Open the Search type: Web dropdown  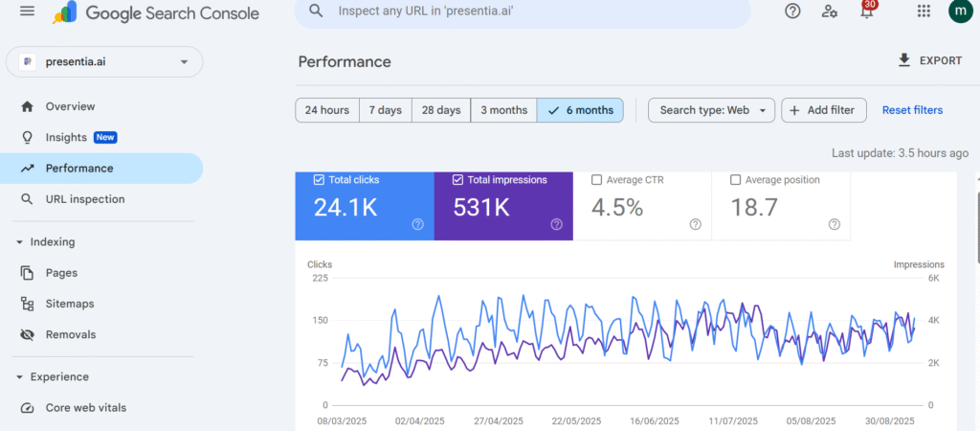coord(711,110)
